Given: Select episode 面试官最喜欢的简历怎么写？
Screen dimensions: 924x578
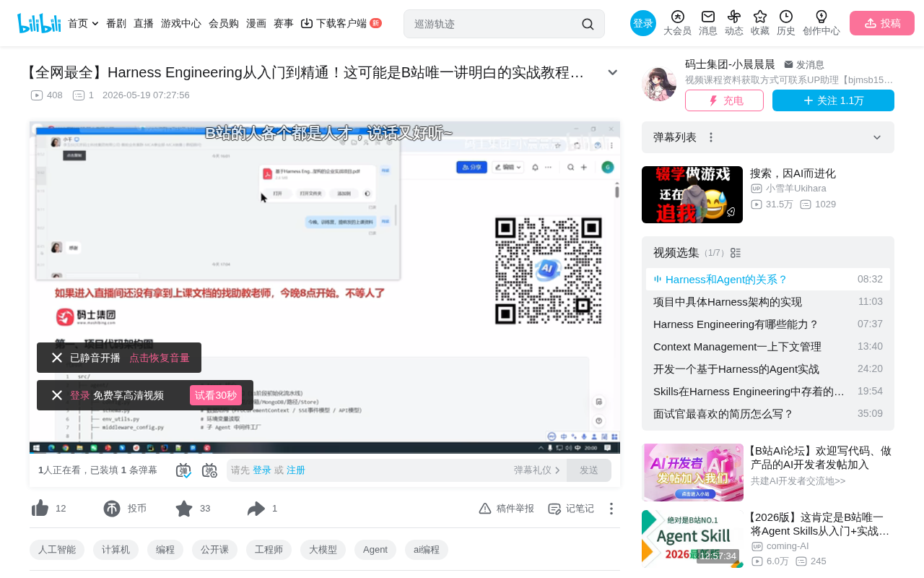Looking at the screenshot, I should pyautogui.click(x=768, y=414).
